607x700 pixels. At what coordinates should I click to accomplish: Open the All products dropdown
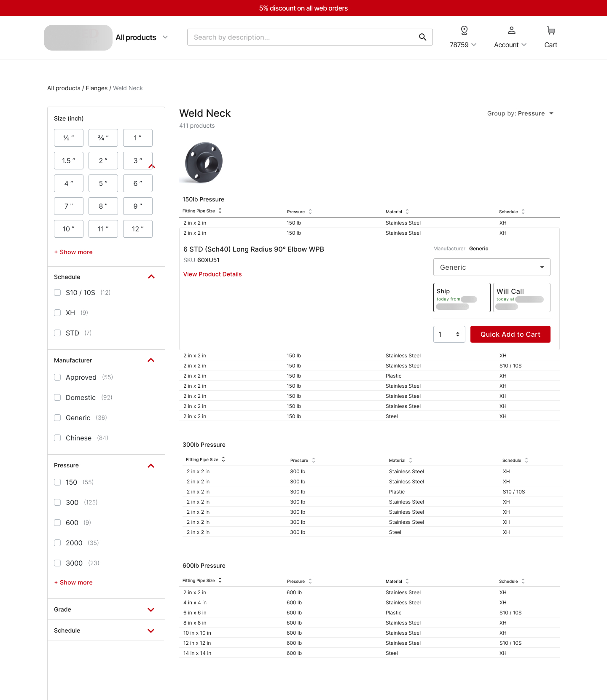pyautogui.click(x=142, y=38)
